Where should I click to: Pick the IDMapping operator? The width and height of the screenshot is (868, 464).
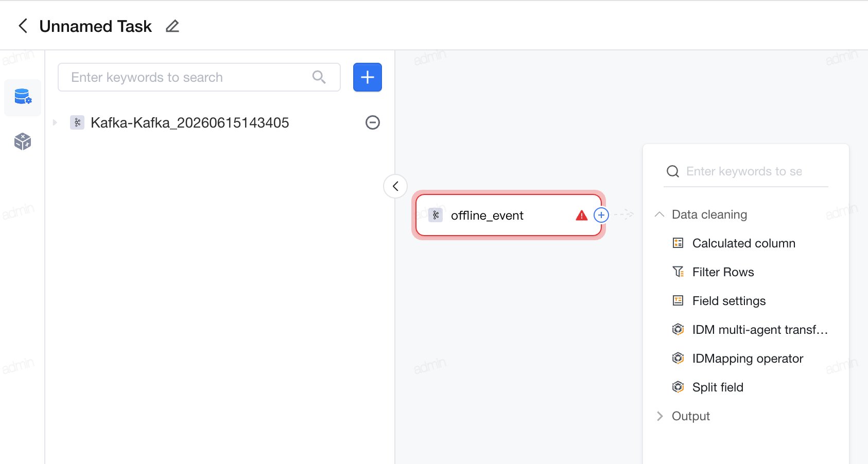tap(738, 359)
